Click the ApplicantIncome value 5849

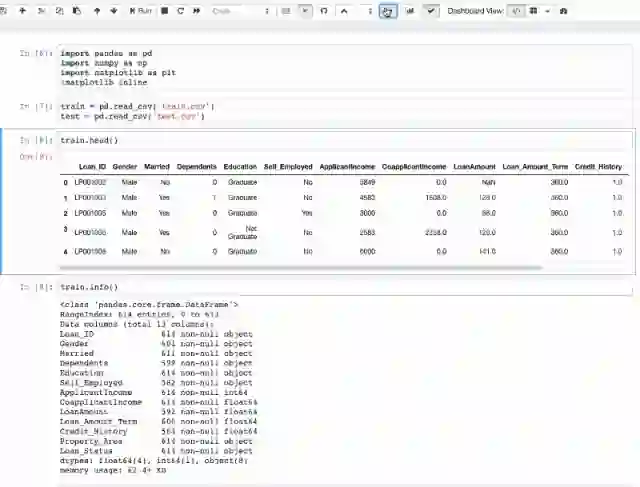point(367,182)
